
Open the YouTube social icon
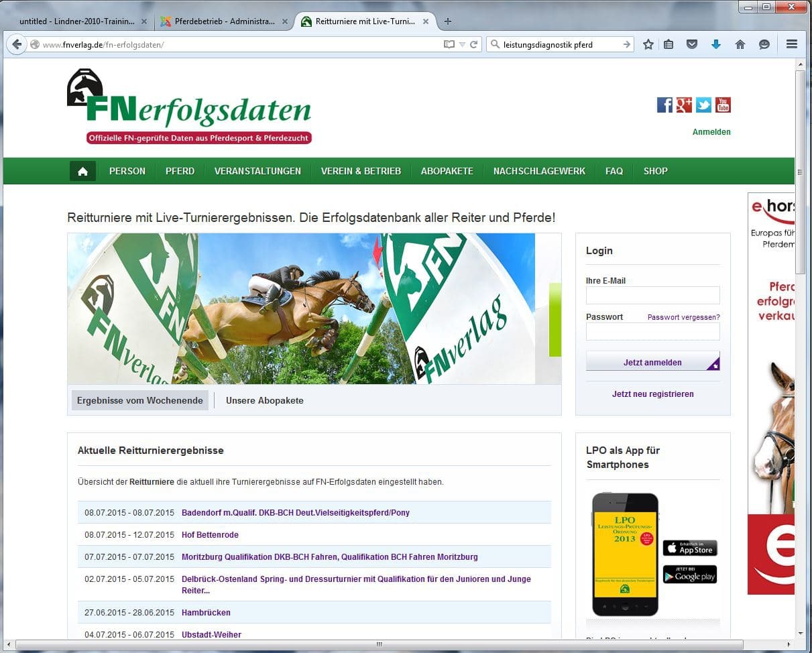[x=723, y=105]
